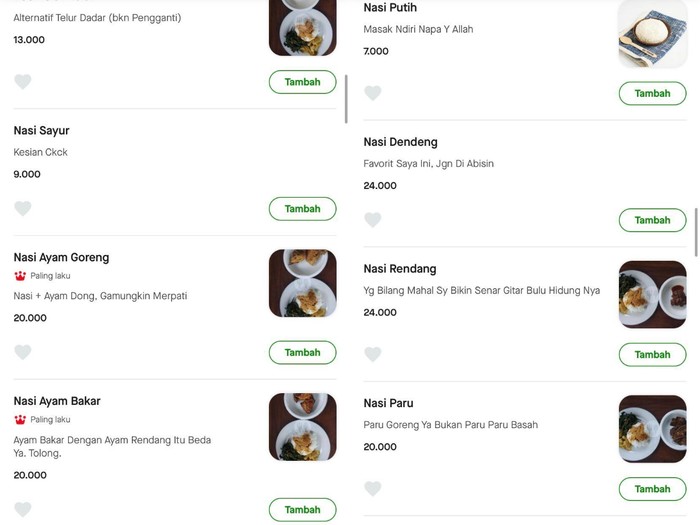This screenshot has height=525, width=700.
Task: View Nasi Putih rice photo
Action: pos(652,33)
